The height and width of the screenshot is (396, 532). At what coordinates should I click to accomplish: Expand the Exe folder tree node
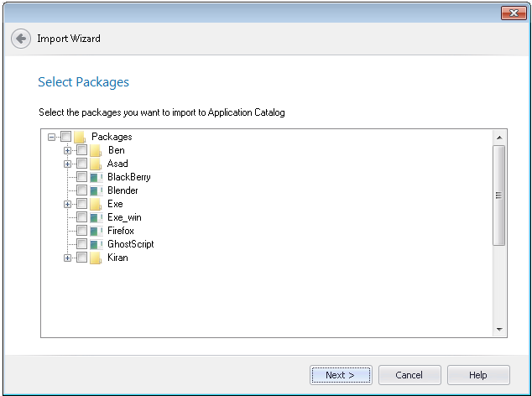tap(67, 204)
